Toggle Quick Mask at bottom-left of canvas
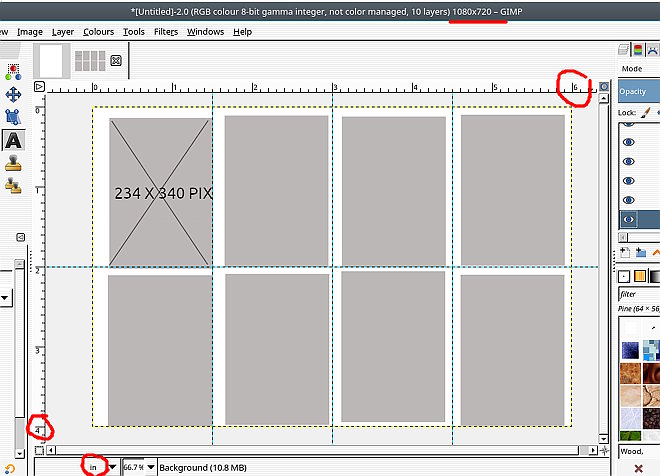This screenshot has height=476, width=660. tap(39, 450)
